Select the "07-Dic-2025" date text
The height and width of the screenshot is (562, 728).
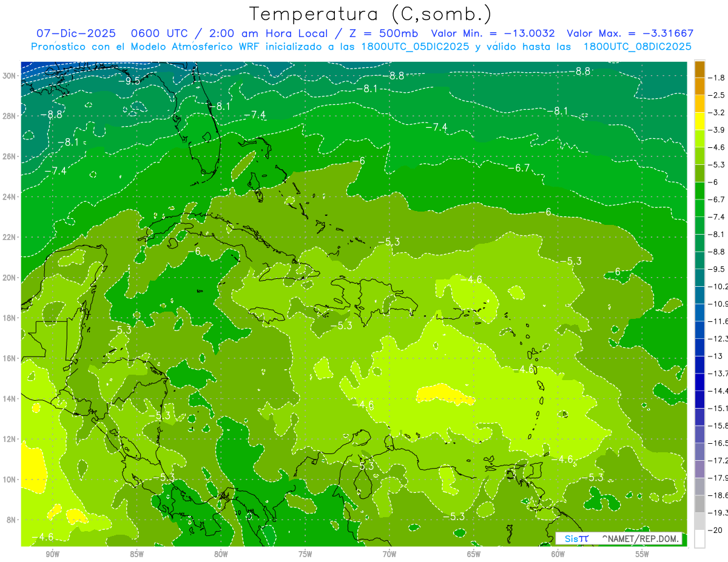click(x=76, y=33)
